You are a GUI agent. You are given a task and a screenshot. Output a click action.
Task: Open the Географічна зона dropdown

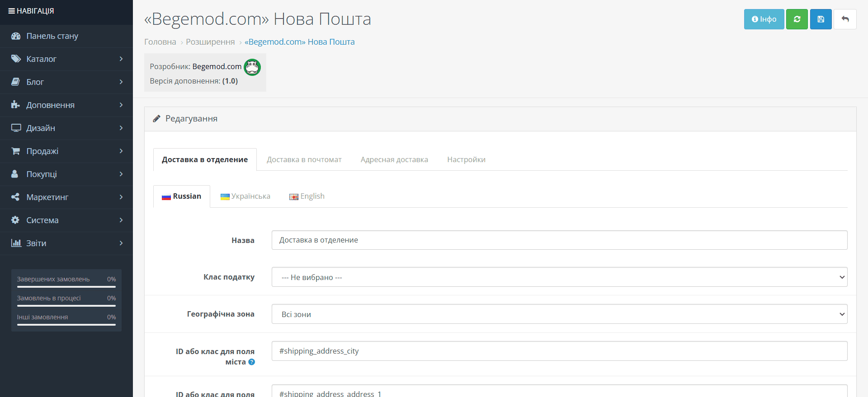(559, 314)
